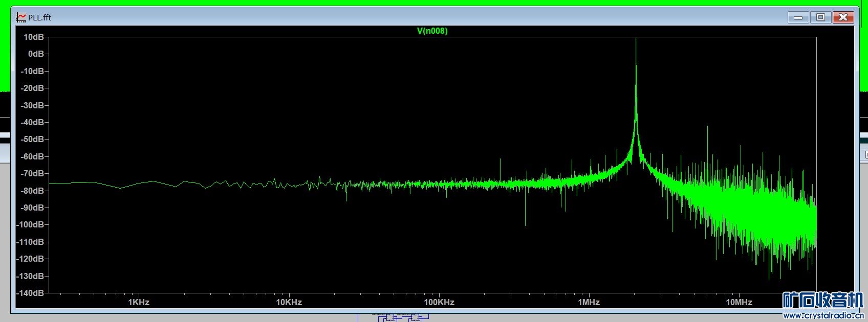Click the -100dB vertical axis label
This screenshot has width=868, height=322.
(x=31, y=224)
